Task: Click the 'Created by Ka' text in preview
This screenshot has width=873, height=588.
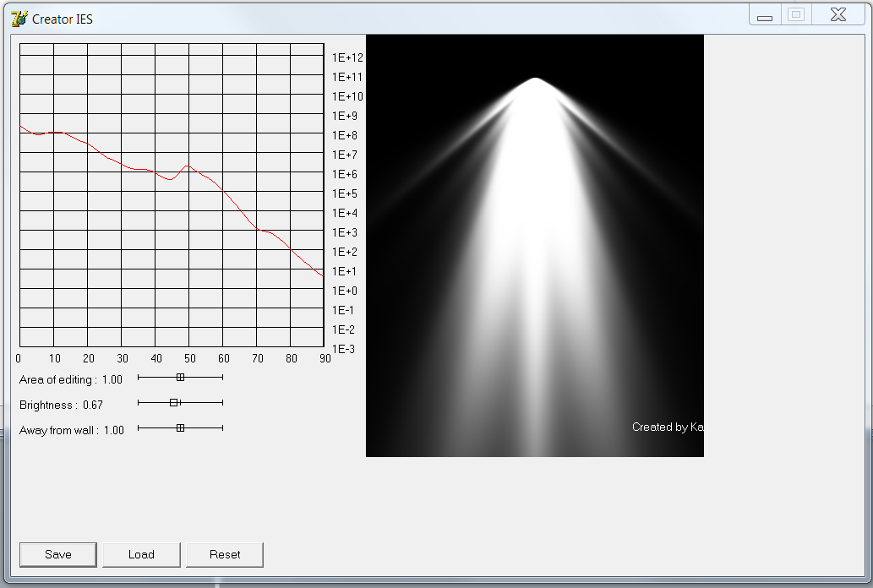Action: (668, 427)
